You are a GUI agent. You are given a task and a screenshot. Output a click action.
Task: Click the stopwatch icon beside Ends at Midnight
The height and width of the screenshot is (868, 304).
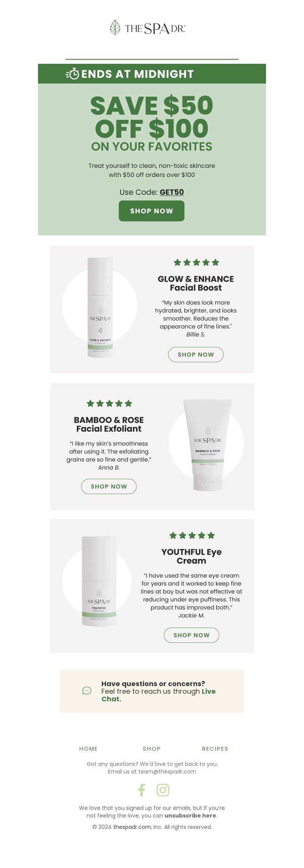[73, 74]
